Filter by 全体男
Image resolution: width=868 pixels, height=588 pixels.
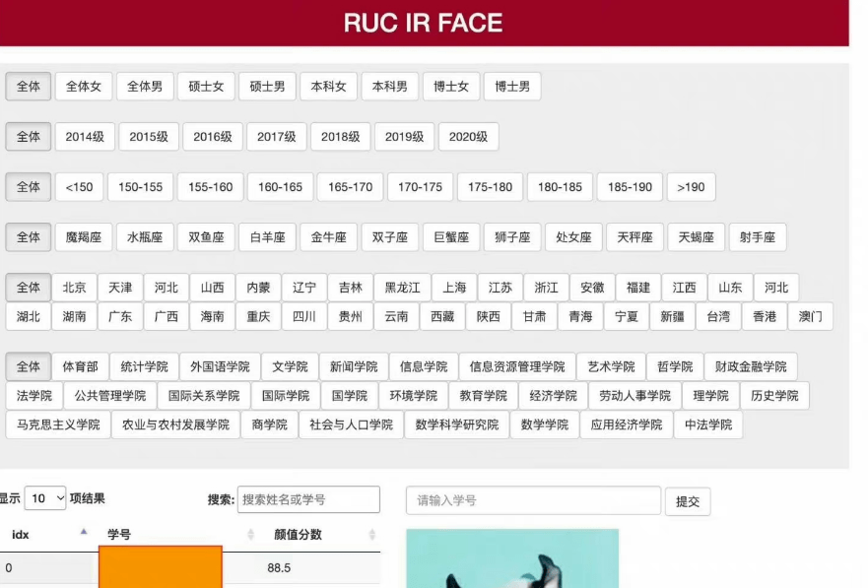pyautogui.click(x=145, y=87)
